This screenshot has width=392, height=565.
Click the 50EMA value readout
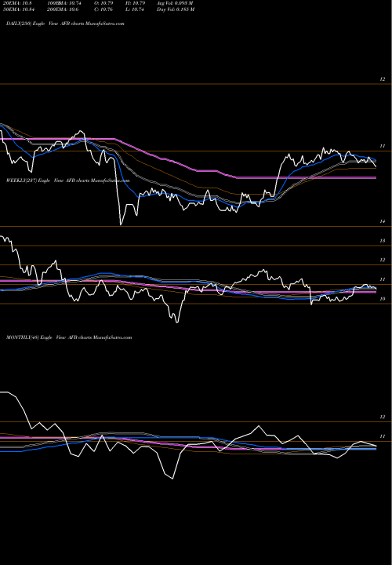pyautogui.click(x=19, y=9)
